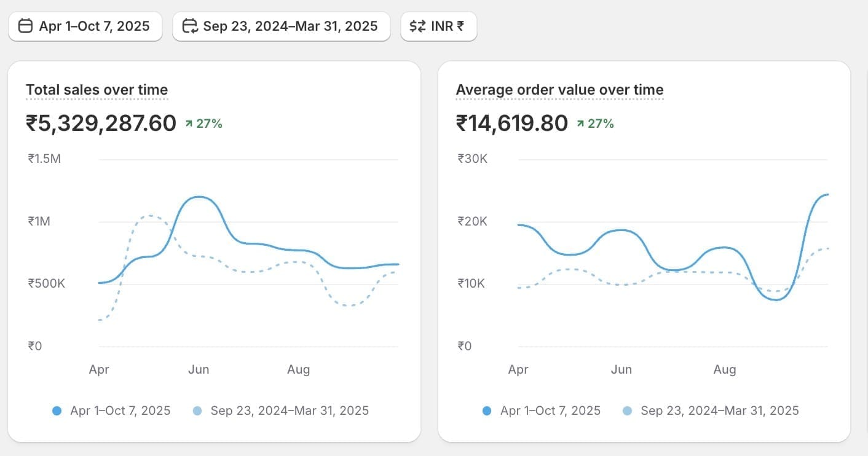Click the dark blue legend dot under Average order value chart
This screenshot has height=456, width=868.
[487, 411]
